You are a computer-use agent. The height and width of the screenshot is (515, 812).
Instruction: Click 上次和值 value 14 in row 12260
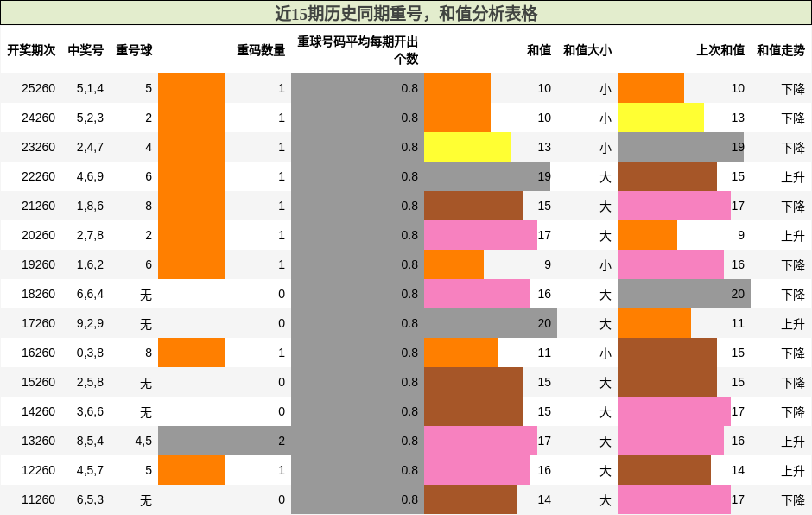[738, 470]
